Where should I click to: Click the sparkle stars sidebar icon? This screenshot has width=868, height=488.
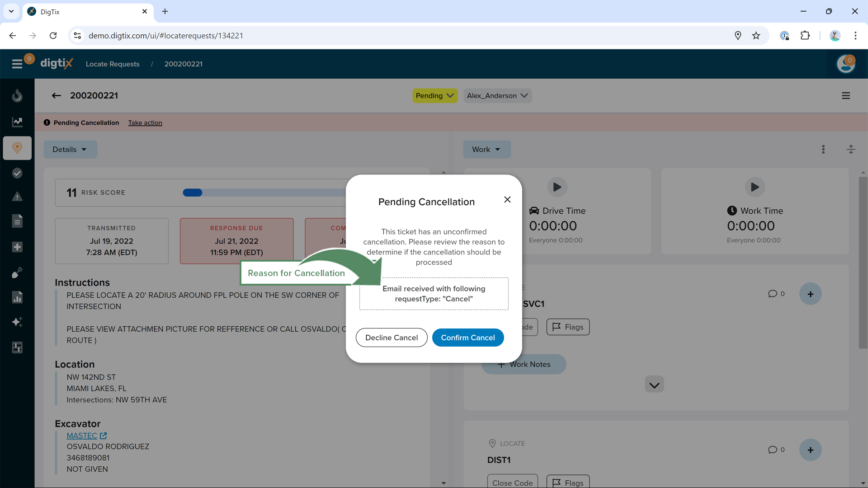point(17,322)
